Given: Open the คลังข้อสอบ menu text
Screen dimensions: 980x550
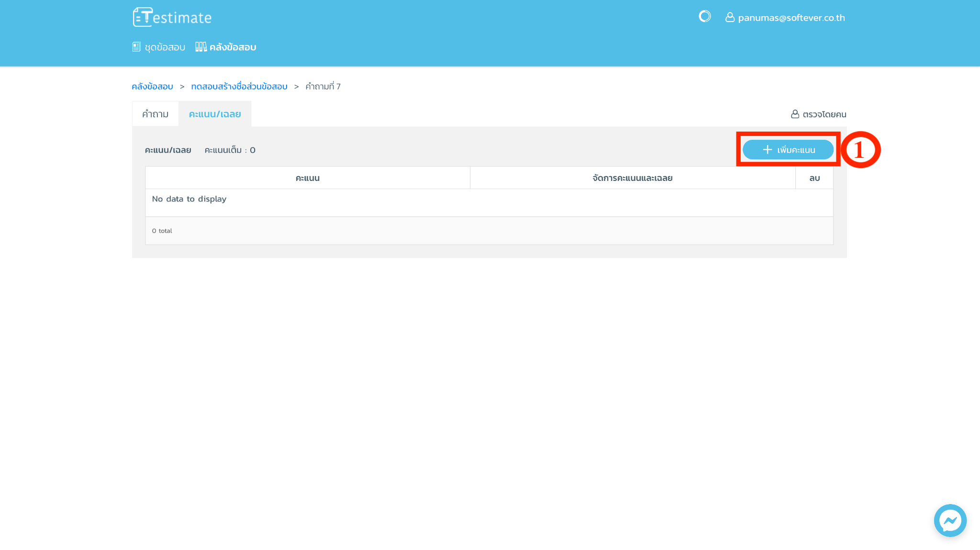Looking at the screenshot, I should 233,47.
